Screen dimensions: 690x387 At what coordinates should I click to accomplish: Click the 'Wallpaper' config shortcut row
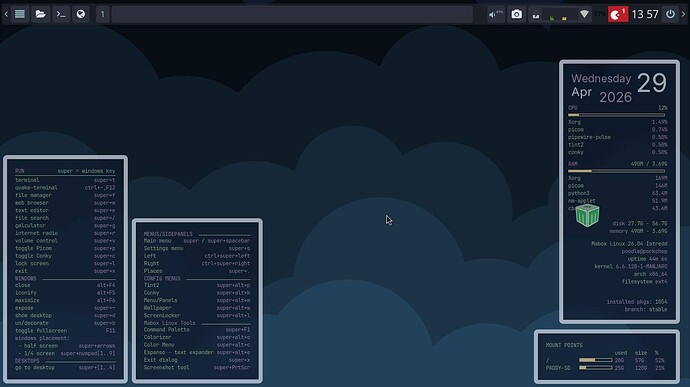pos(197,308)
